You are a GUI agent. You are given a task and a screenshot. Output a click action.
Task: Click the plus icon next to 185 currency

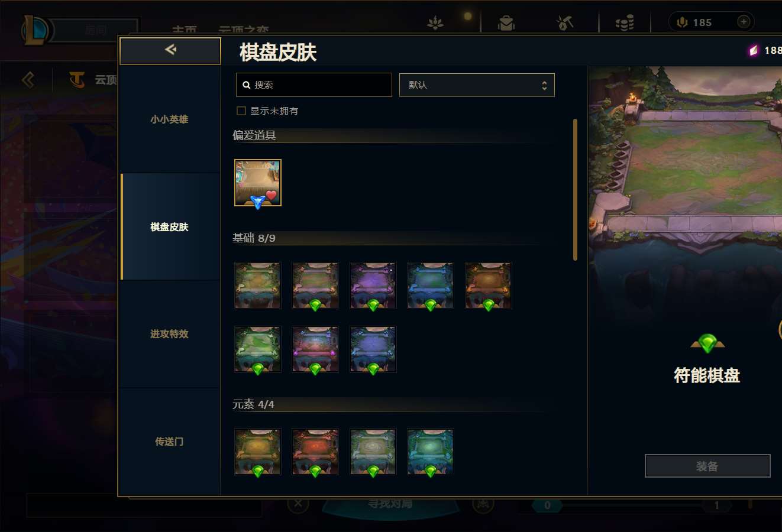click(744, 22)
